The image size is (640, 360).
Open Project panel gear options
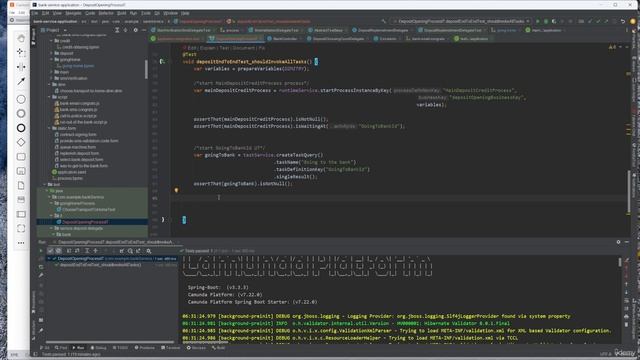[136, 30]
